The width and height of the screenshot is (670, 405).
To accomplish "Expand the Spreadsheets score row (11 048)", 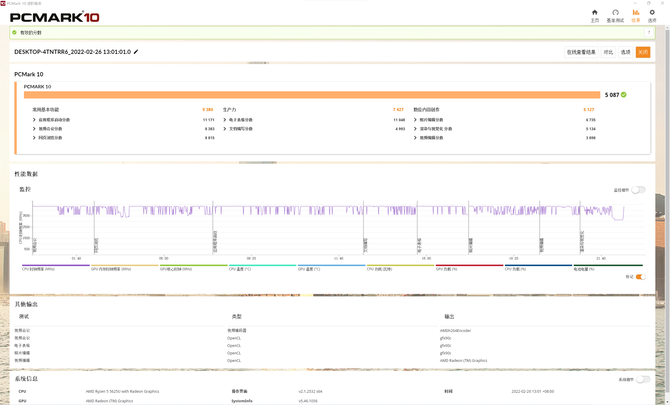I will (x=225, y=120).
